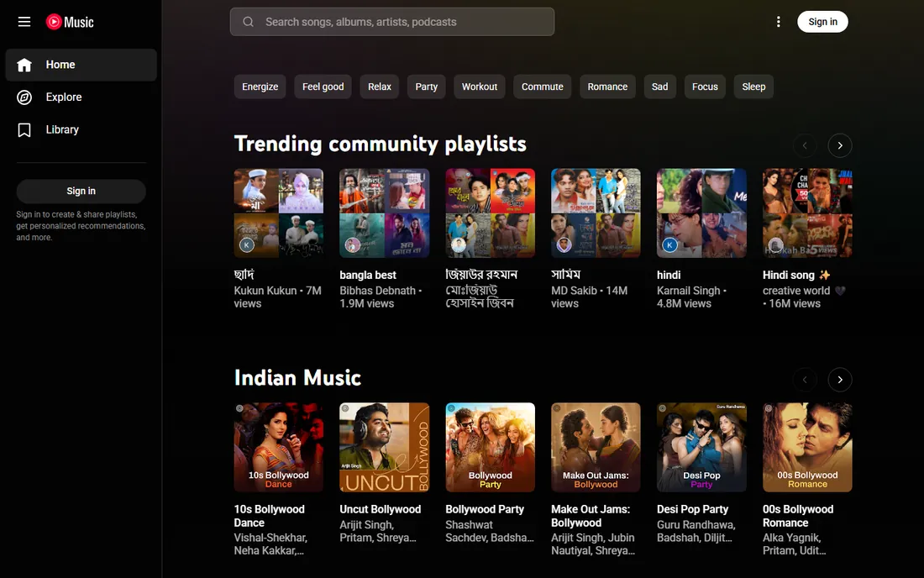Image resolution: width=924 pixels, height=578 pixels.
Task: Open 00s Bollywood Romance thumbnail
Action: tap(807, 447)
